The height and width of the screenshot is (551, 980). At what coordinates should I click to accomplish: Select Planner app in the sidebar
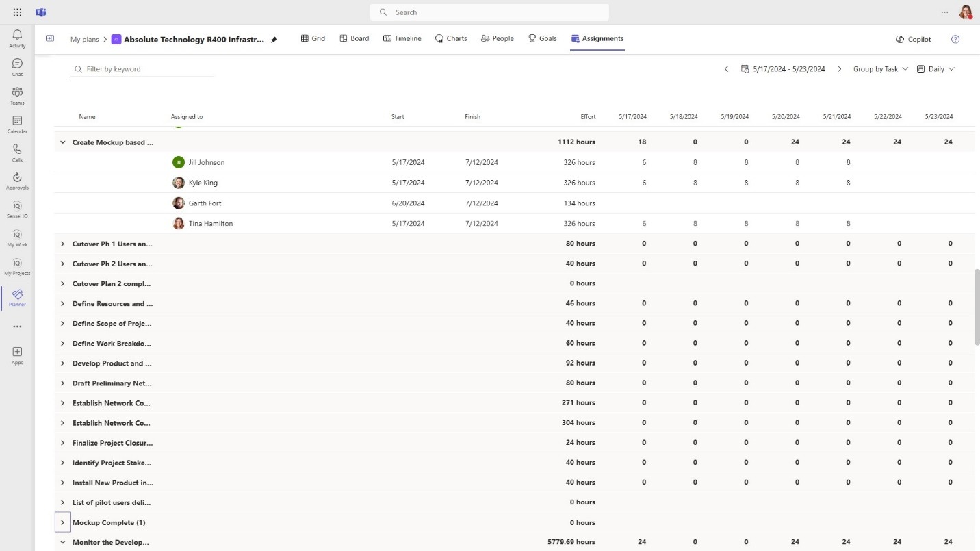tap(17, 297)
